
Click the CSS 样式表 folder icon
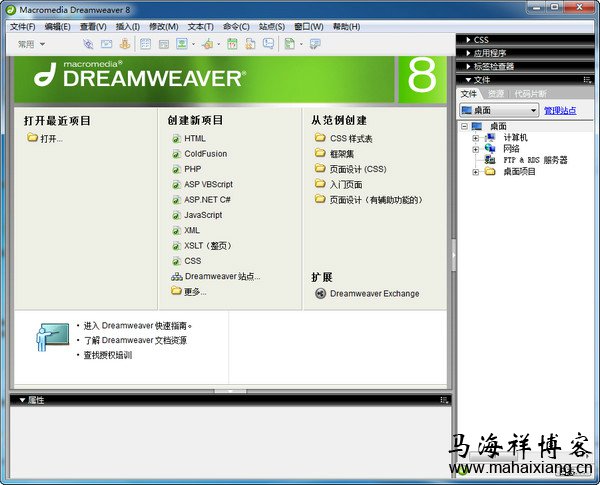(320, 137)
